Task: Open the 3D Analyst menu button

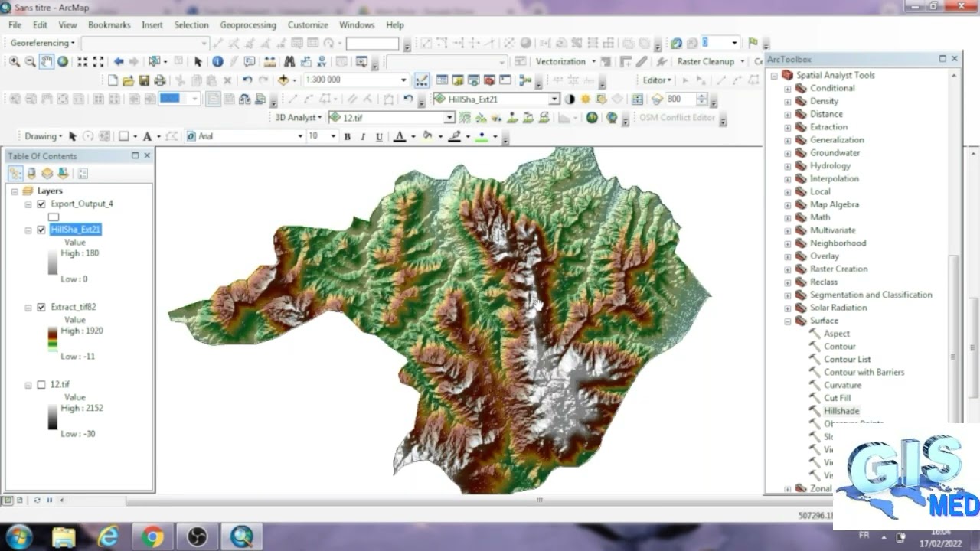Action: pyautogui.click(x=299, y=118)
